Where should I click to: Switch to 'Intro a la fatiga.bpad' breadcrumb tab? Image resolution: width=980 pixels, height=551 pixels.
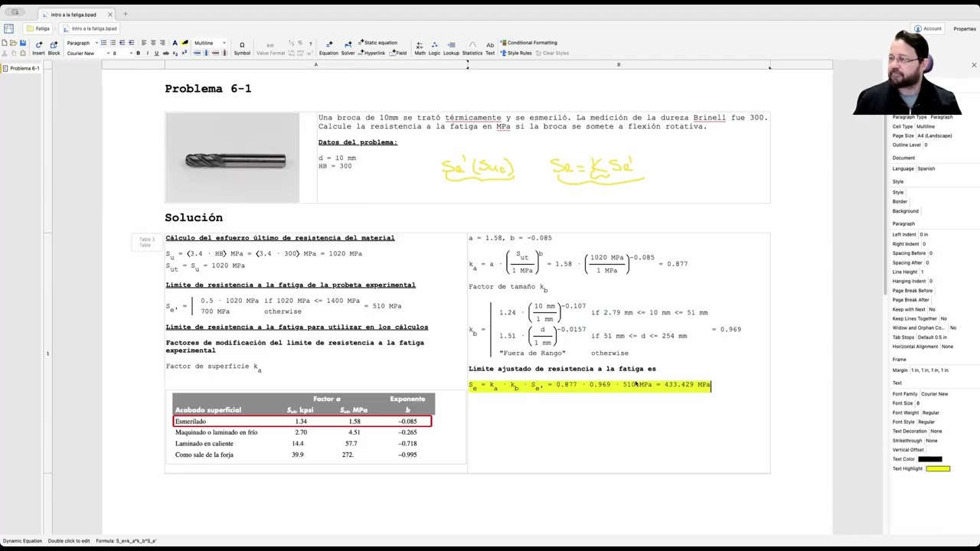(90, 29)
